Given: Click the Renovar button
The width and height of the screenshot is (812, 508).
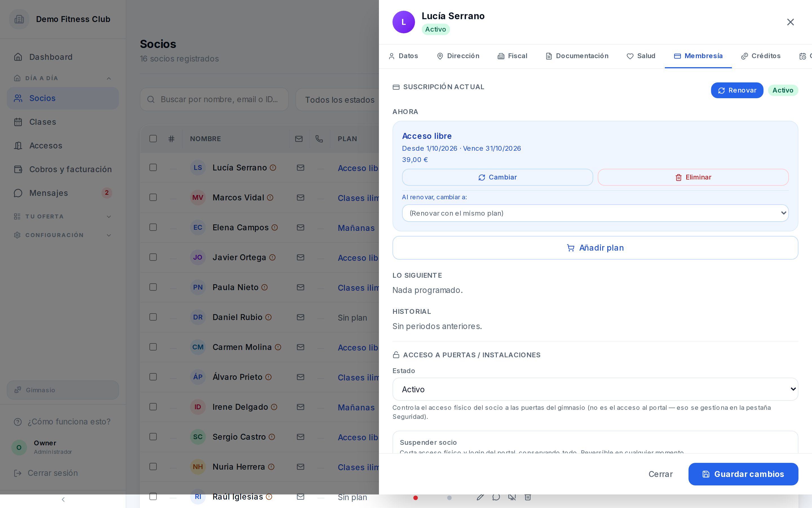Looking at the screenshot, I should (x=737, y=90).
